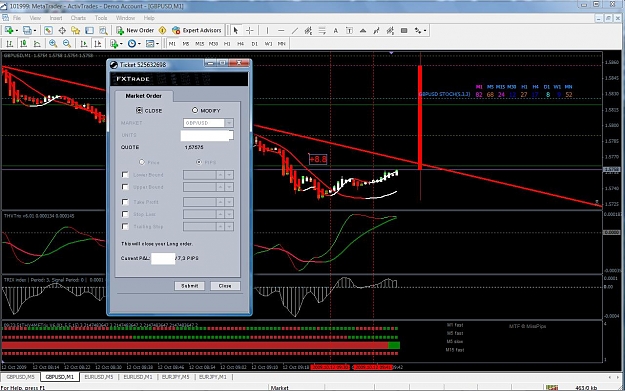Click the yellow MetaEditor diamond icon
This screenshot has width=625, height=391.
click(162, 30)
